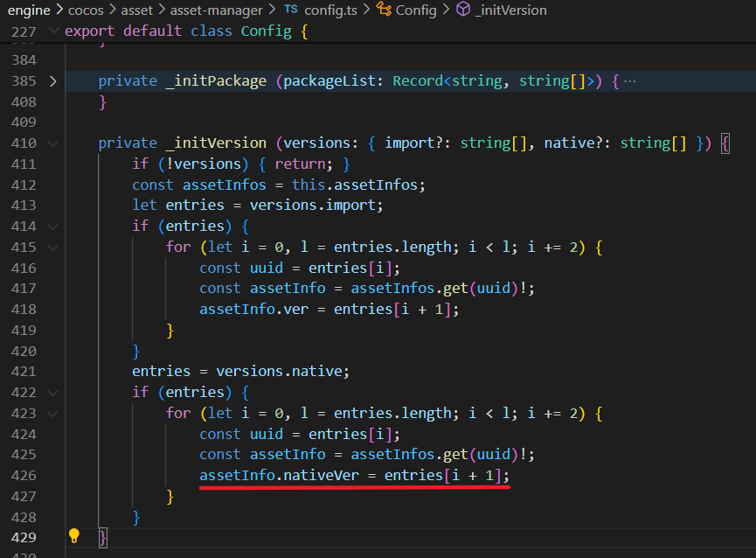The height and width of the screenshot is (558, 756).
Task: Click 'packageList' parameter on line 385
Action: coord(329,81)
